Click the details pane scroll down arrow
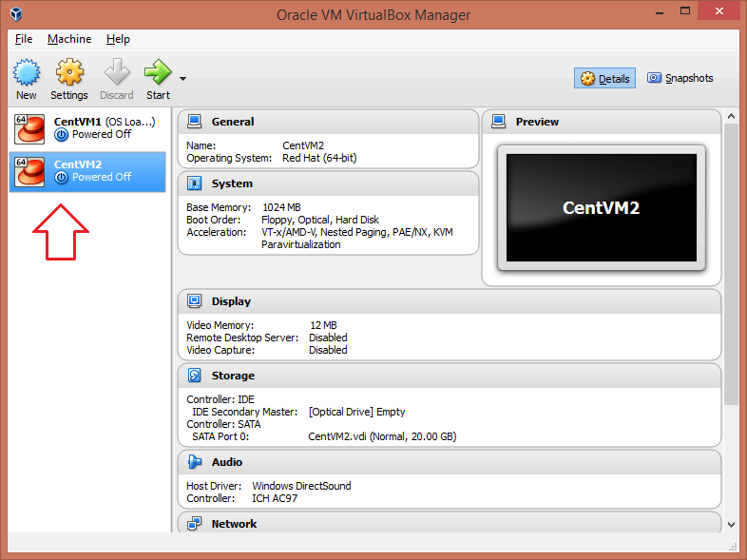 (731, 524)
